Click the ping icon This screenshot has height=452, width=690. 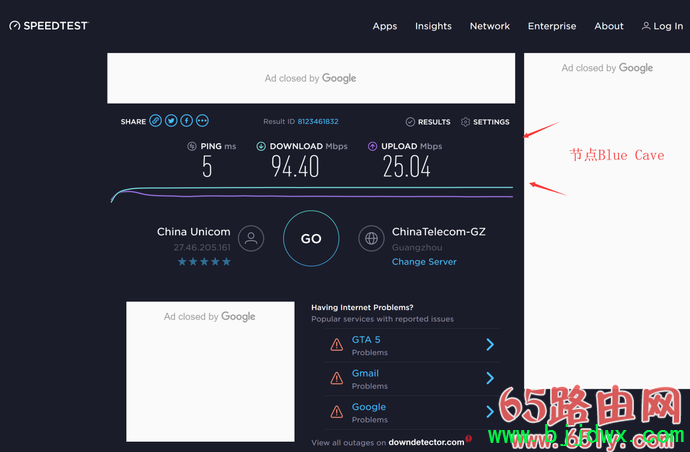[x=192, y=146]
